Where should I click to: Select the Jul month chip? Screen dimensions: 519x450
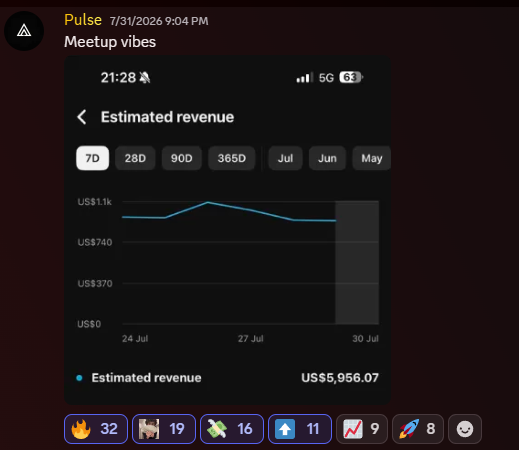(x=285, y=158)
